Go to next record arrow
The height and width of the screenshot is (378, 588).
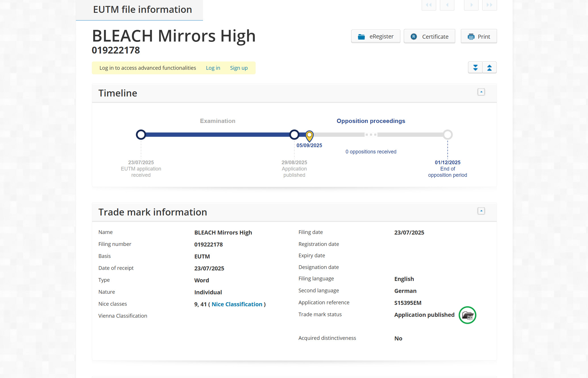pyautogui.click(x=471, y=5)
